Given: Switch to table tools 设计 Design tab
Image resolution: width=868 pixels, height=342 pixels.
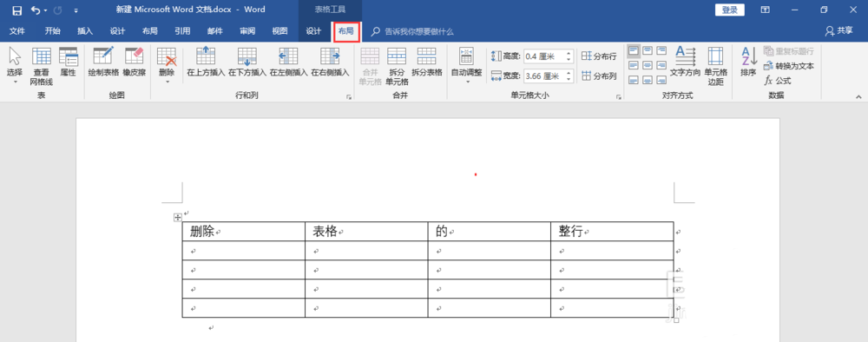Looking at the screenshot, I should [x=314, y=31].
